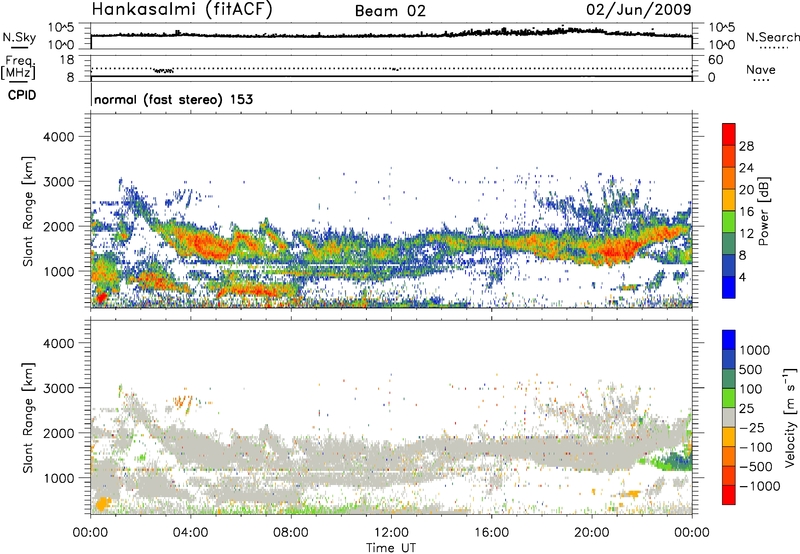Click the -1000 tick on Velocity colorbar
Screen dimensions: 800x554
click(x=759, y=486)
